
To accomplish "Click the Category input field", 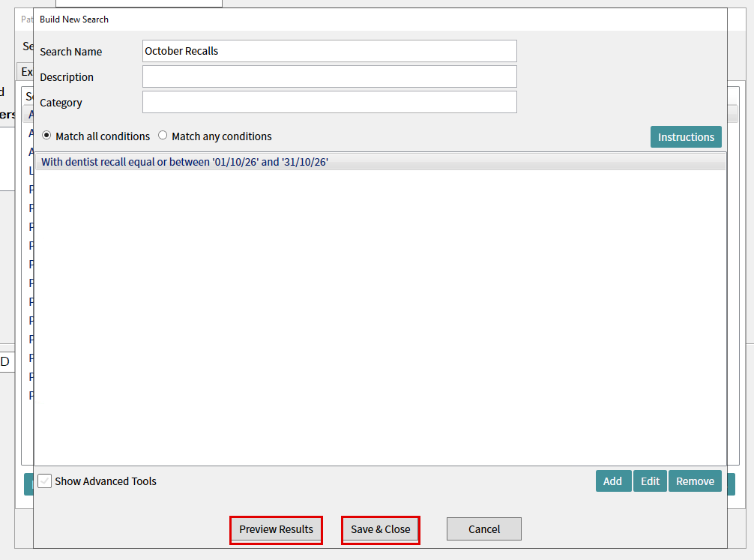I will click(329, 102).
